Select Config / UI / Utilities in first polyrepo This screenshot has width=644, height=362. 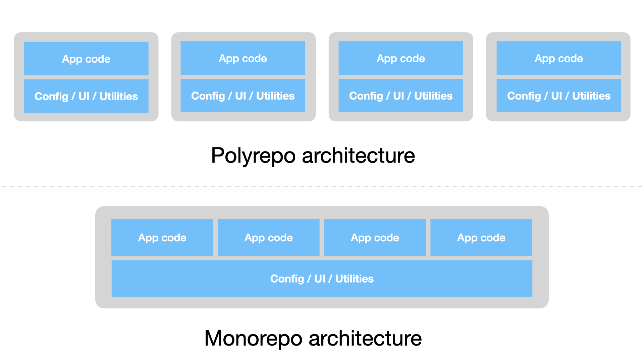pyautogui.click(x=86, y=96)
